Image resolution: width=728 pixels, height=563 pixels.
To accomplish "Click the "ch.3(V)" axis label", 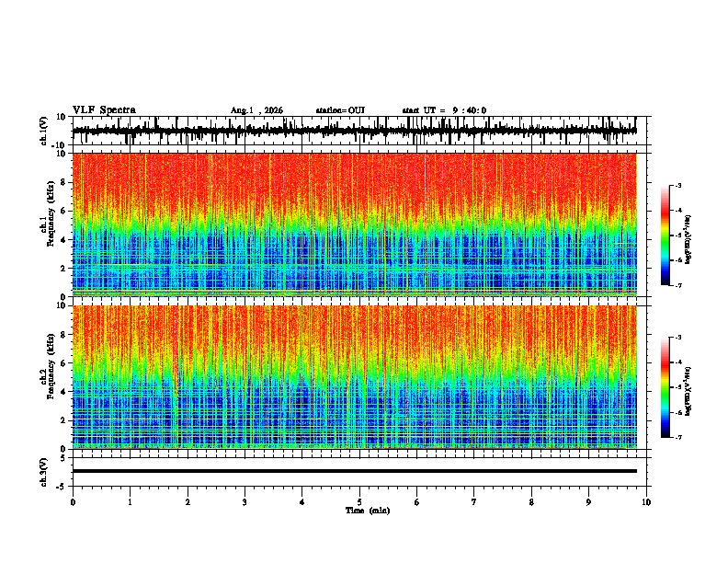I will click(x=44, y=472).
